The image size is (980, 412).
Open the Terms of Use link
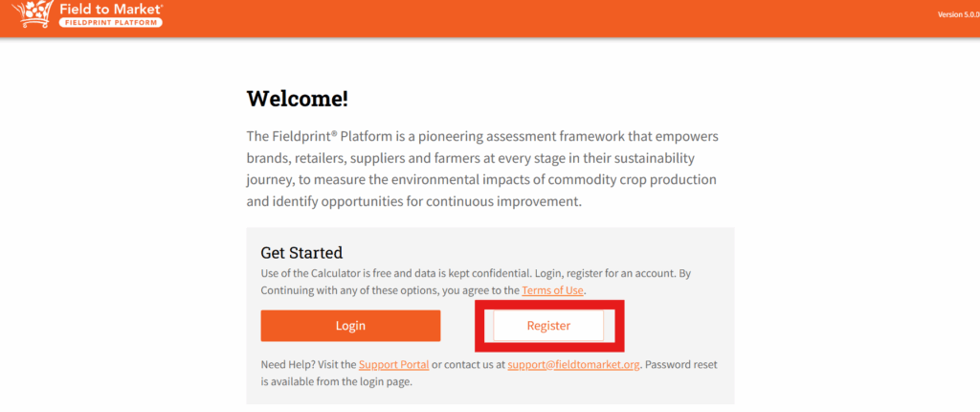[552, 290]
